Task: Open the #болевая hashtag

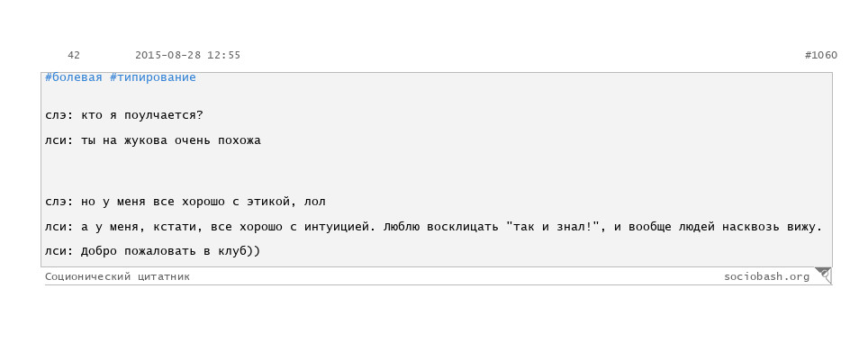Action: 74,77
